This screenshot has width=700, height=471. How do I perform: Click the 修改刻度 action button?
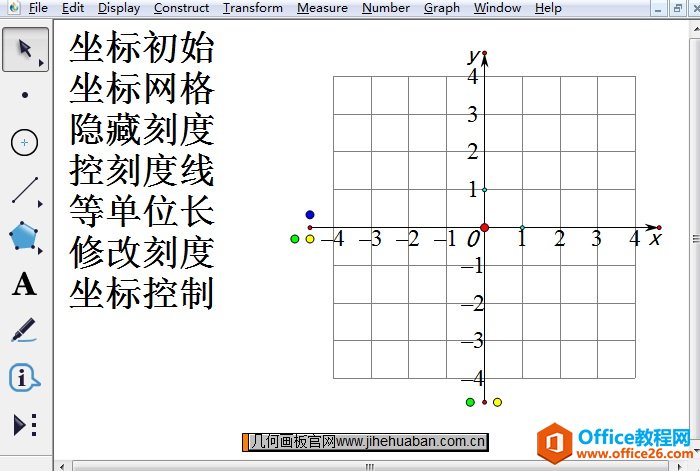point(142,252)
